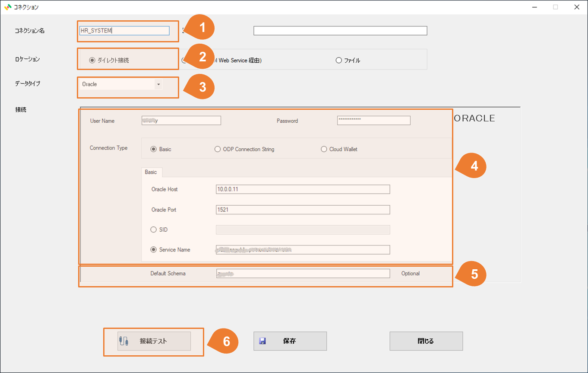Select the Service Name radio button
The image size is (588, 373).
click(x=170, y=250)
